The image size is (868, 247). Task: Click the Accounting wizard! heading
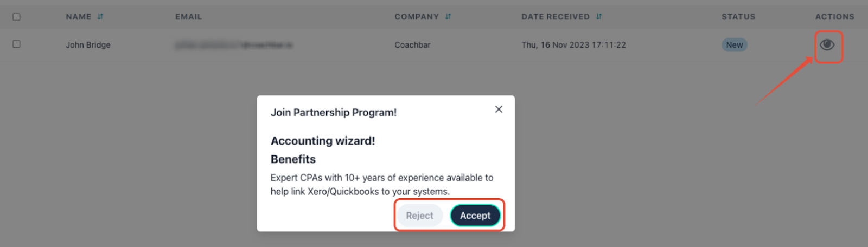[323, 141]
